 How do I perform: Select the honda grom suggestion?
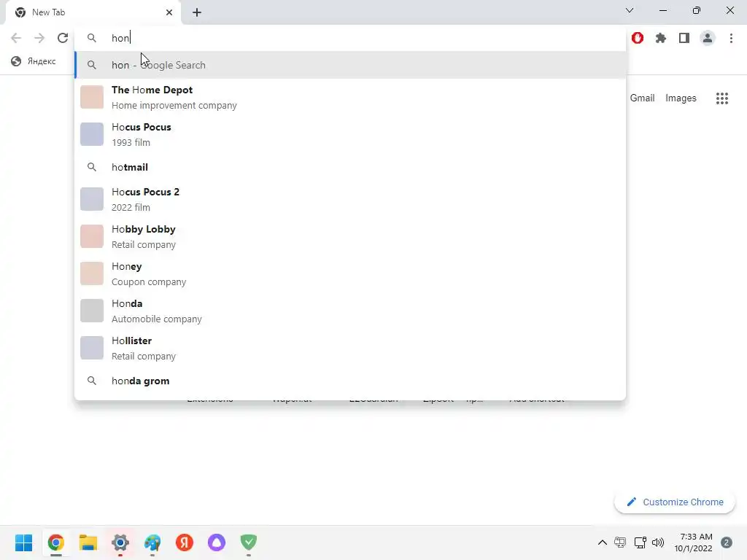[x=350, y=381]
